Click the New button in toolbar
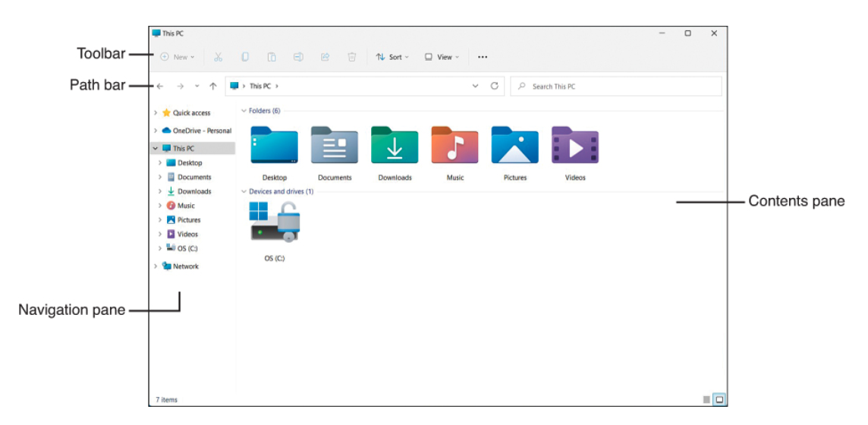 point(178,57)
